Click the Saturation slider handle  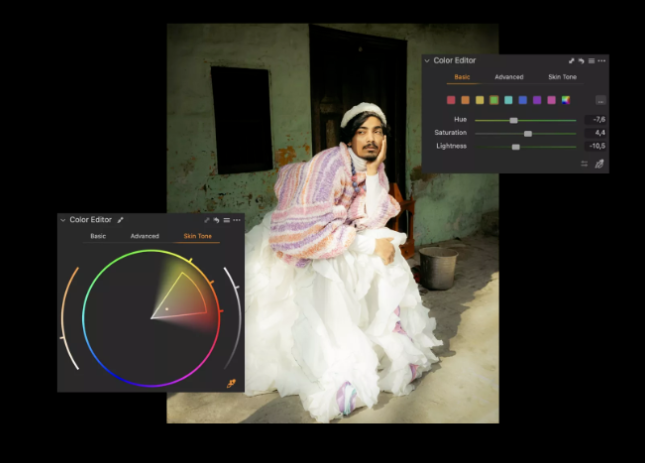[x=528, y=133]
